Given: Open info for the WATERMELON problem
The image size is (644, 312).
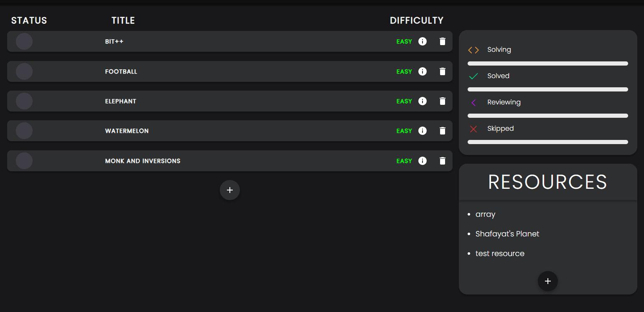Looking at the screenshot, I should click(x=423, y=131).
